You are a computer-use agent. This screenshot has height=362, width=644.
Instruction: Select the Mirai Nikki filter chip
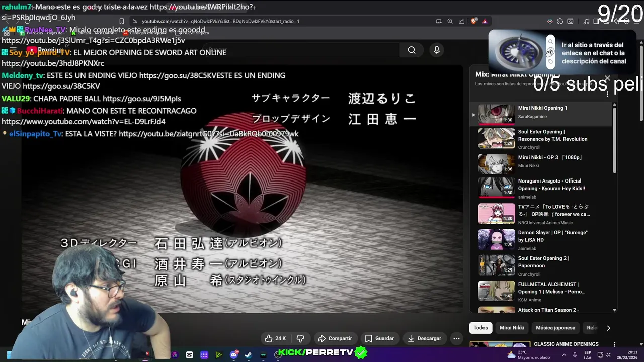[x=512, y=328]
